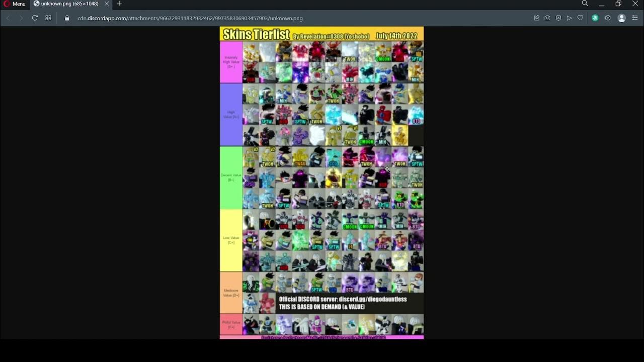Open the tab search magnifier icon

click(x=585, y=4)
